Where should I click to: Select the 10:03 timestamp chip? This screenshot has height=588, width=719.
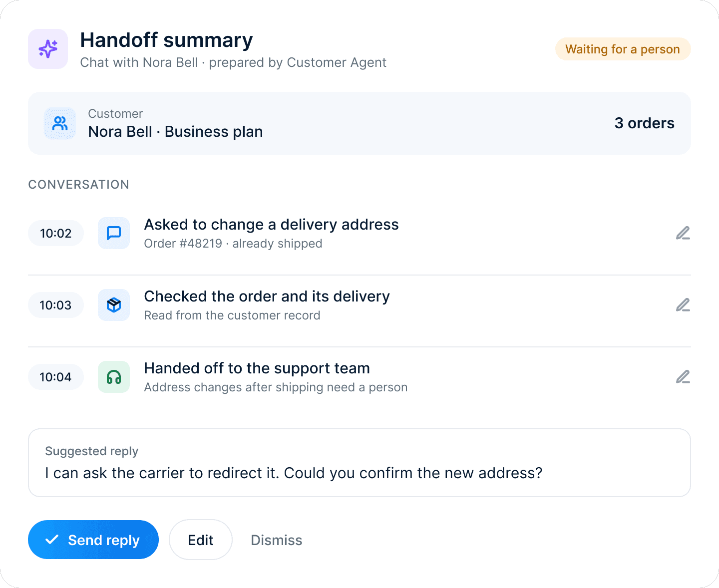[56, 305]
